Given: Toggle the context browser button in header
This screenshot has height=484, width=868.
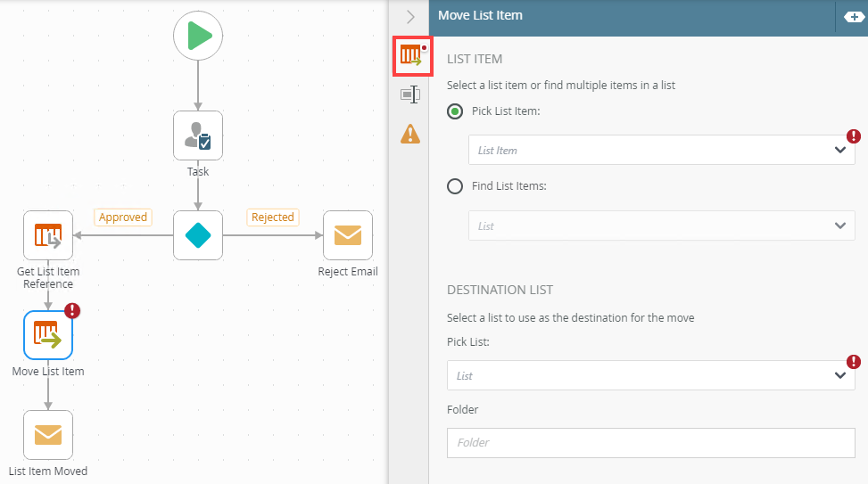Looking at the screenshot, I should [854, 17].
